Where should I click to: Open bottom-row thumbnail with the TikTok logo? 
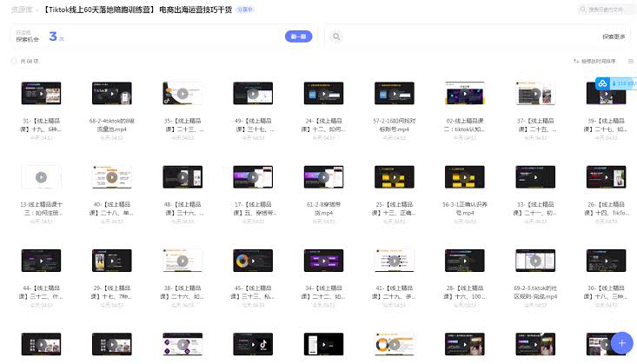(x=253, y=345)
